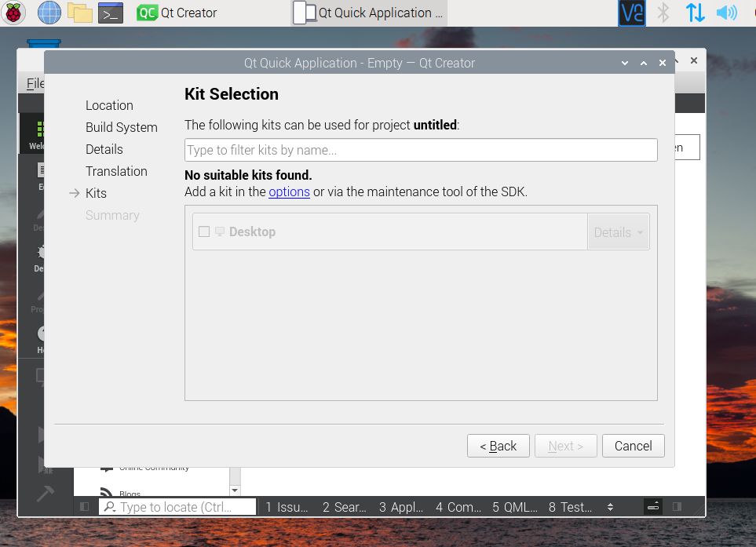
Task: Open the options link for kits
Action: pos(289,191)
